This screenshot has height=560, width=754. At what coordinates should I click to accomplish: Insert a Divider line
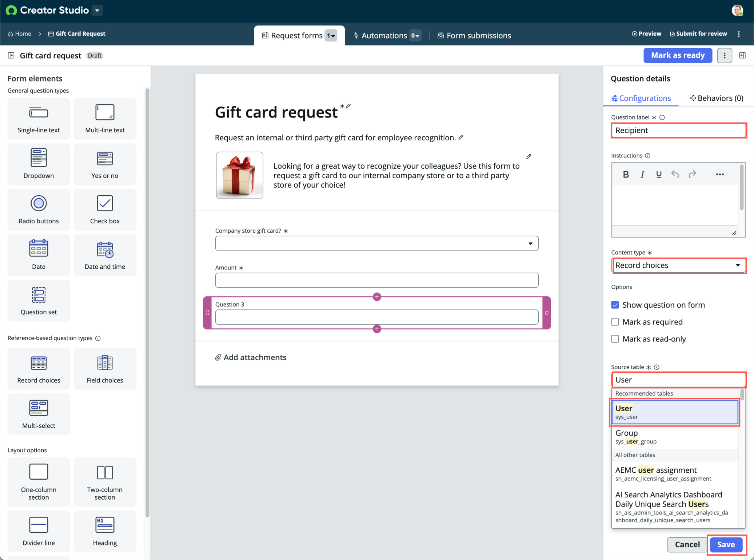pos(39,532)
